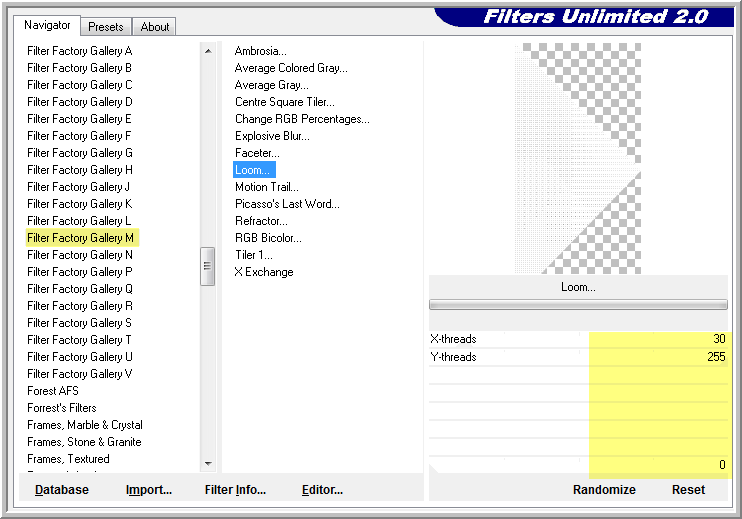
Task: Open the About tab
Action: [154, 26]
